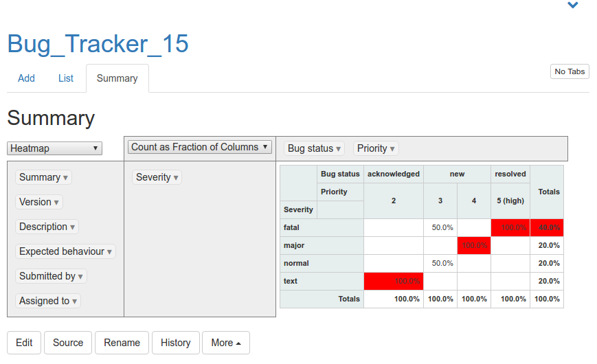Open the Assigned to attribute filter
Viewport: 597px width, 364px height.
75,302
